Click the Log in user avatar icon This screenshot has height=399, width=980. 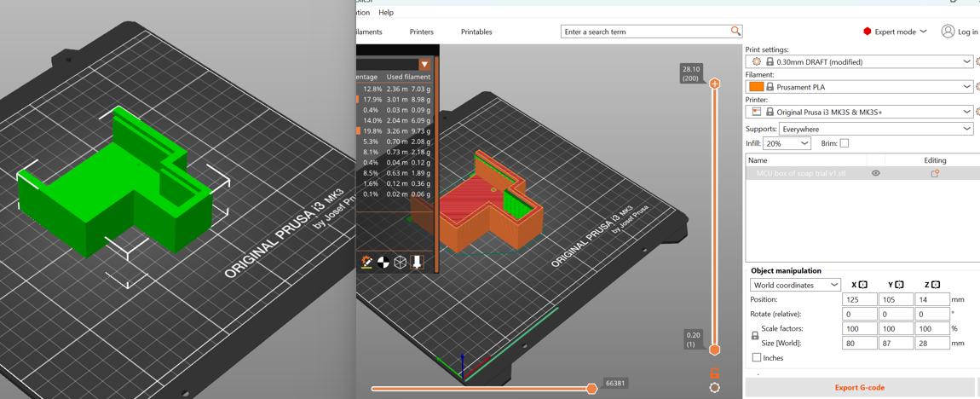pyautogui.click(x=948, y=32)
